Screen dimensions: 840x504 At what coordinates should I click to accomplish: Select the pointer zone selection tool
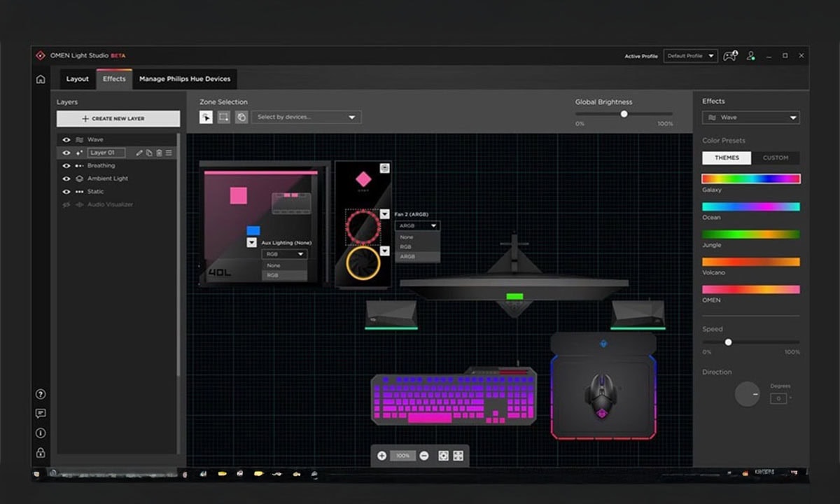[x=206, y=117]
